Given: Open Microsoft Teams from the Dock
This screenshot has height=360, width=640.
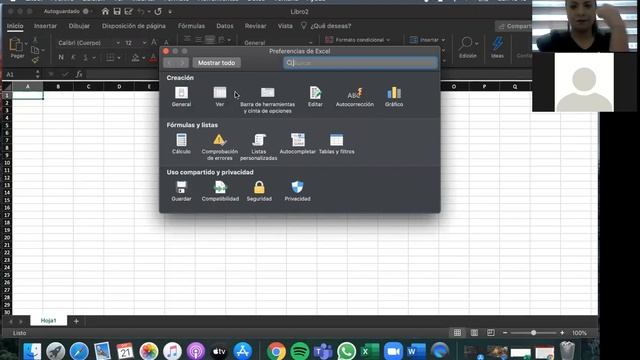Looking at the screenshot, I should pyautogui.click(x=323, y=351).
